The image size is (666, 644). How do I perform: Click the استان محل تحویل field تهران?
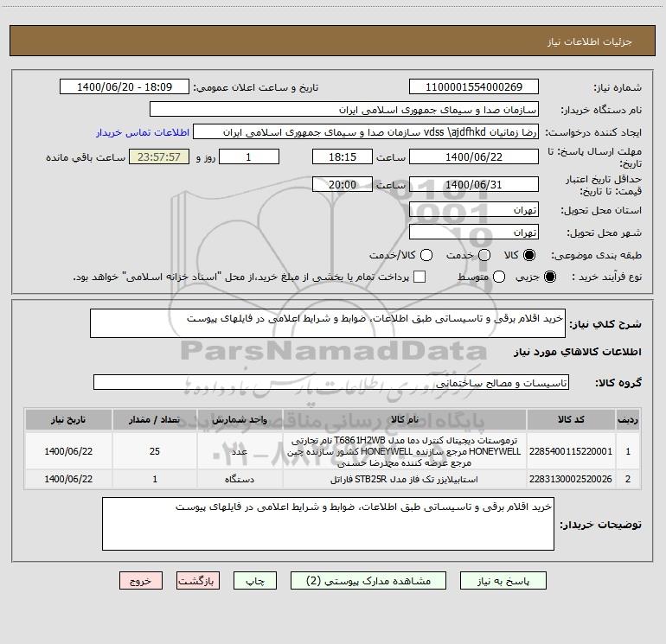pyautogui.click(x=474, y=210)
